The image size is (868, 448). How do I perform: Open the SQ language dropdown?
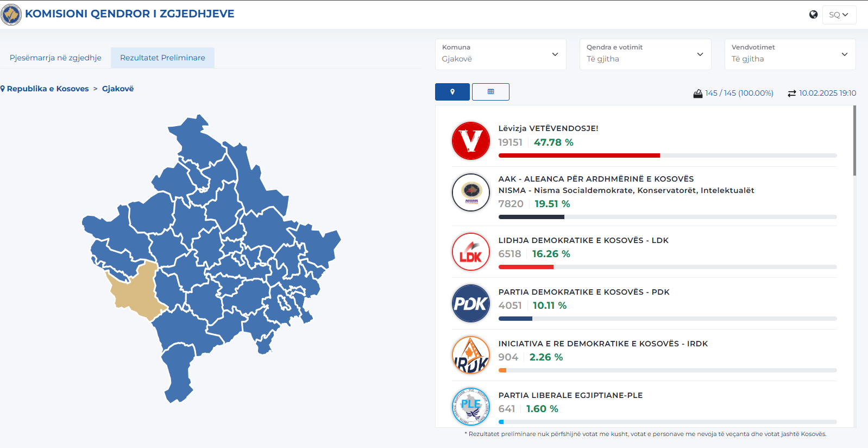click(x=839, y=15)
